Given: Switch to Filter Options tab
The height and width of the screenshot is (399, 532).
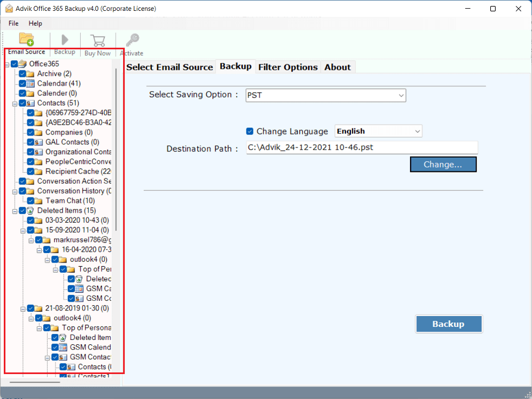Looking at the screenshot, I should [x=288, y=67].
